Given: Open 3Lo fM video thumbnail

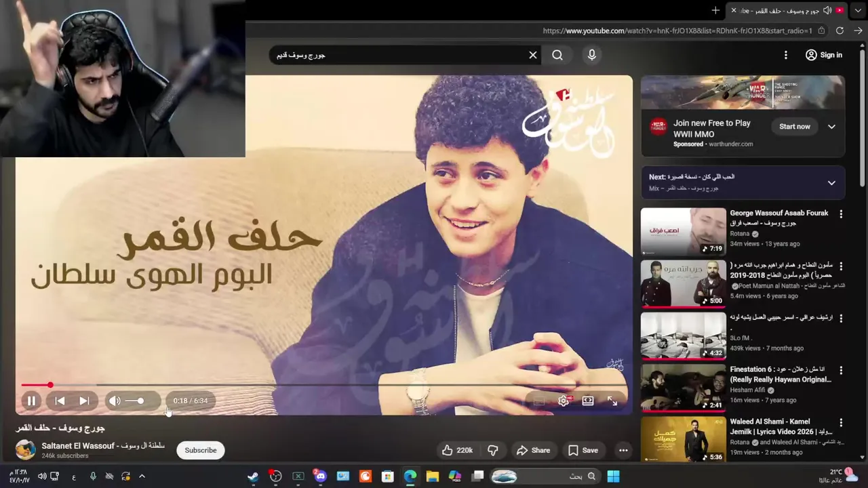Looking at the screenshot, I should [x=683, y=336].
